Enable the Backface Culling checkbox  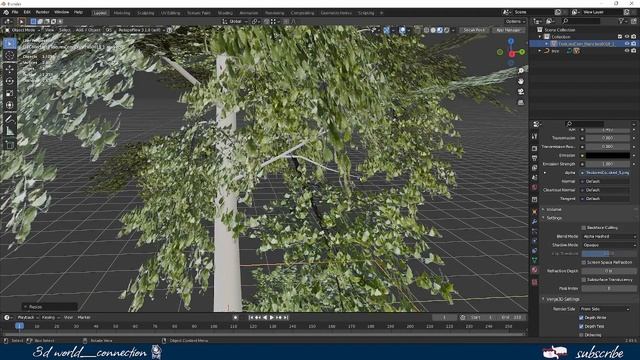[583, 227]
